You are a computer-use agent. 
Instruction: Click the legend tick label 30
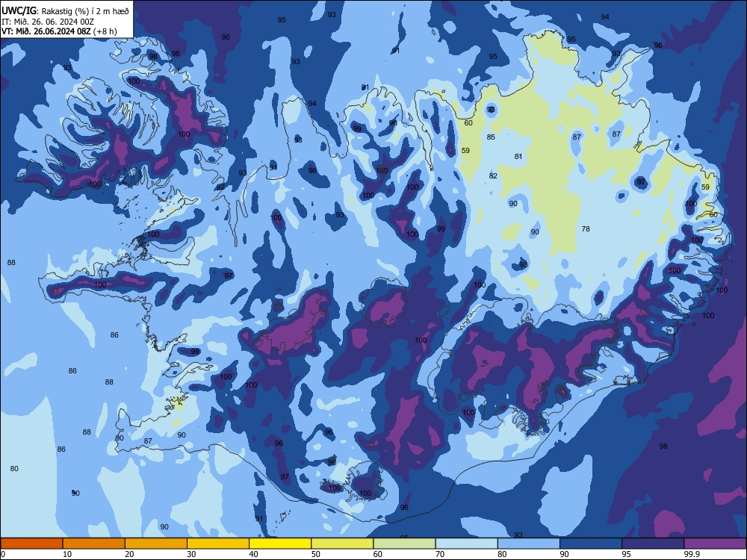[x=191, y=554]
